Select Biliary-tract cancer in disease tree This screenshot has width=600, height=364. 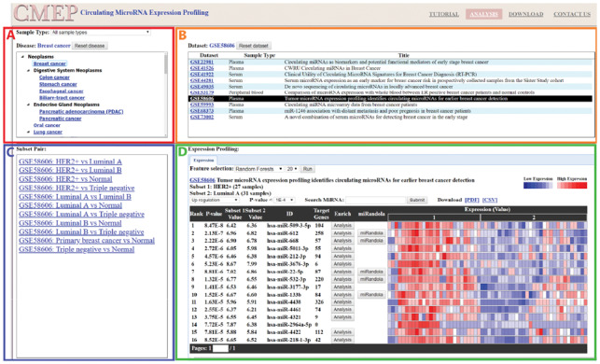coord(62,98)
